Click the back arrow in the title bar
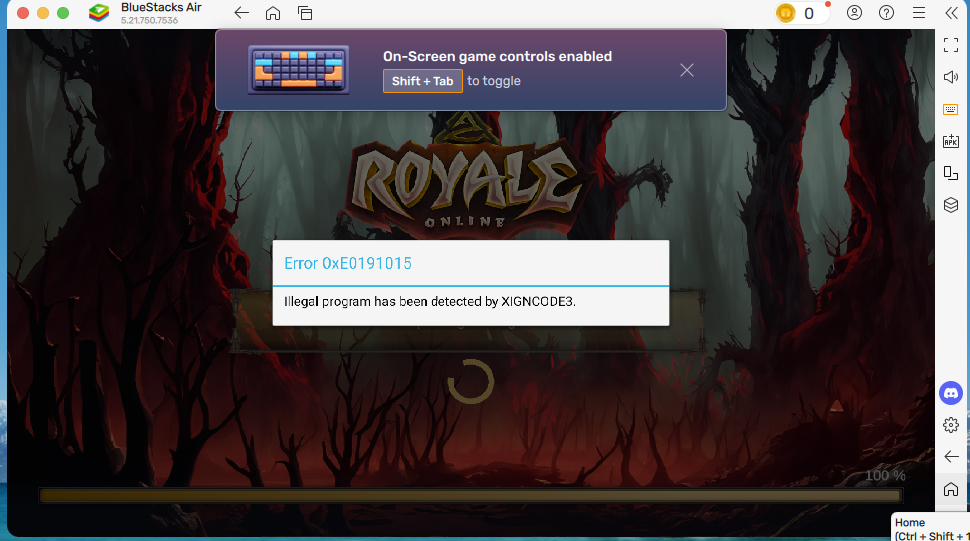The width and height of the screenshot is (970, 541). [x=241, y=13]
